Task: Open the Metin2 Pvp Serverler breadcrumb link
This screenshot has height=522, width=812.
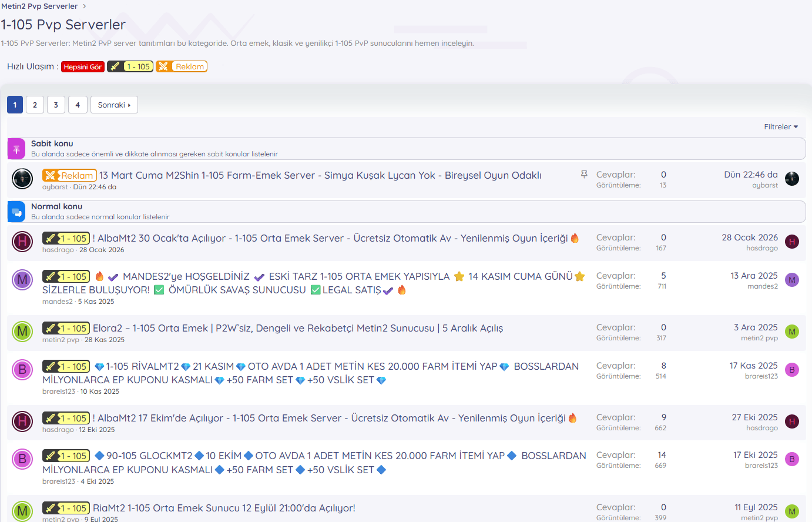Action: pyautogui.click(x=39, y=6)
